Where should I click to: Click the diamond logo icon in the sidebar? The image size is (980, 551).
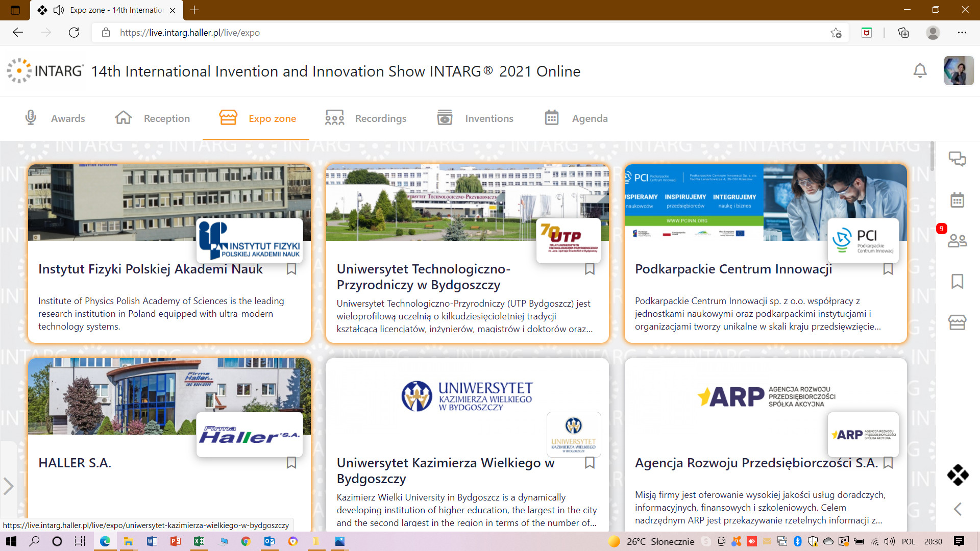958,475
